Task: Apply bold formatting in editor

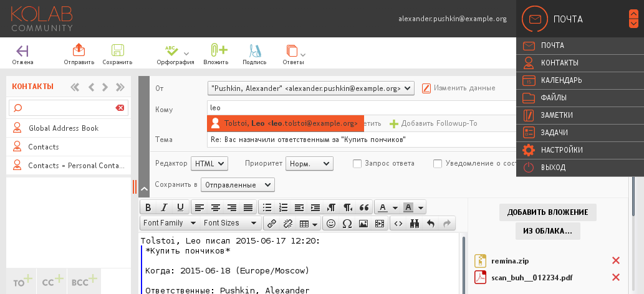Action: [x=148, y=208]
